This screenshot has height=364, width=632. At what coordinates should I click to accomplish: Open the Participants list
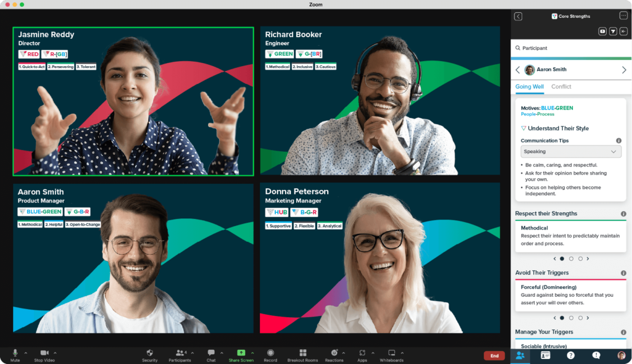click(x=180, y=355)
